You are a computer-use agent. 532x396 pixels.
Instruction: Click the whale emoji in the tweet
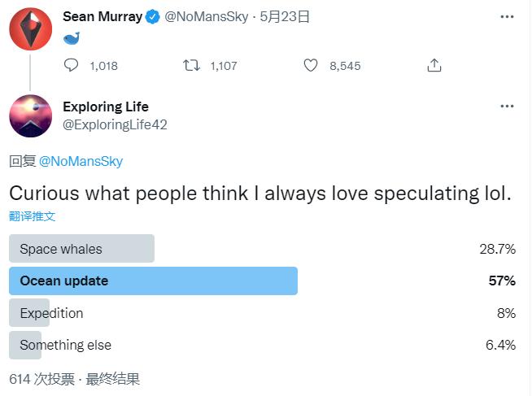(x=72, y=41)
